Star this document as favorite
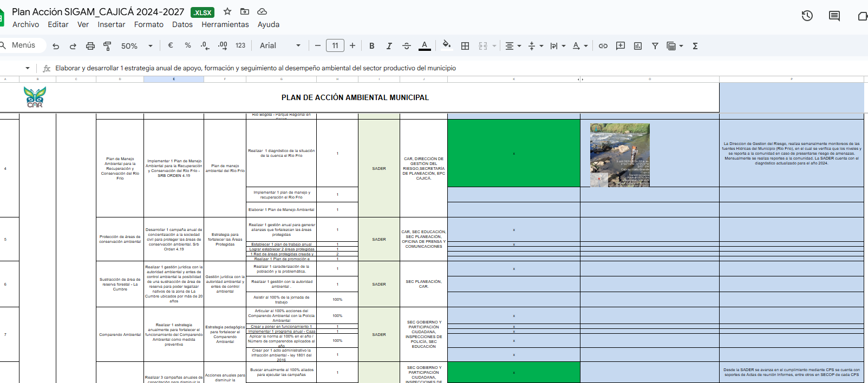Screen dimensions: 868x383 [x=227, y=11]
